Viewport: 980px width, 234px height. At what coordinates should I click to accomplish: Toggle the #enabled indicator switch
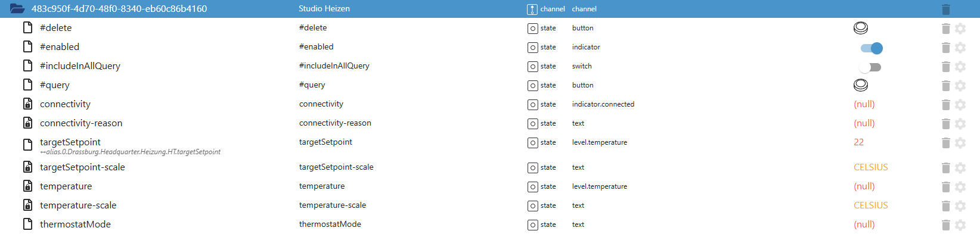pyautogui.click(x=872, y=48)
